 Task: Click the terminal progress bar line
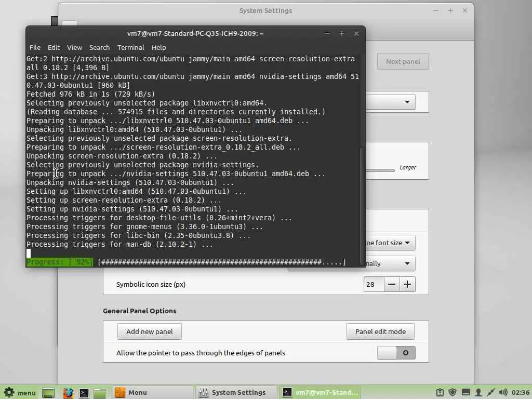[186, 262]
